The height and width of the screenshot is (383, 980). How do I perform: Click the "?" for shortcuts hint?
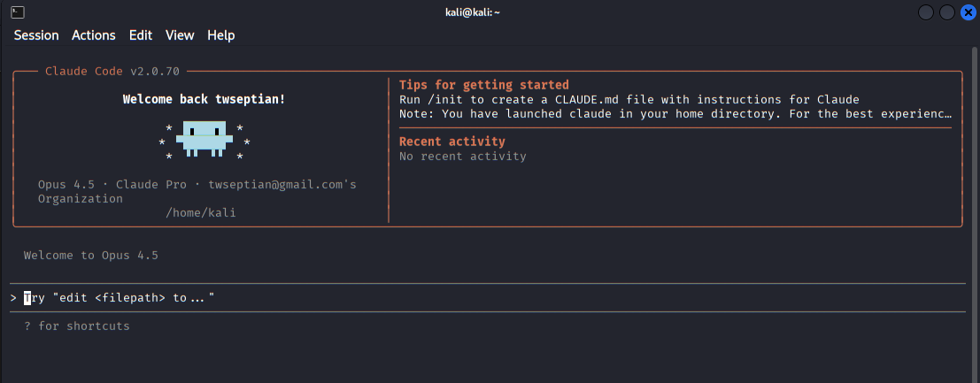pyautogui.click(x=77, y=326)
